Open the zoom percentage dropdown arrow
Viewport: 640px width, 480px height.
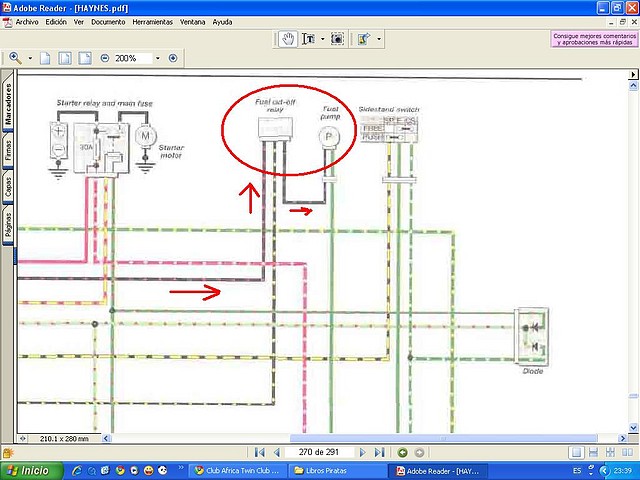(x=158, y=58)
